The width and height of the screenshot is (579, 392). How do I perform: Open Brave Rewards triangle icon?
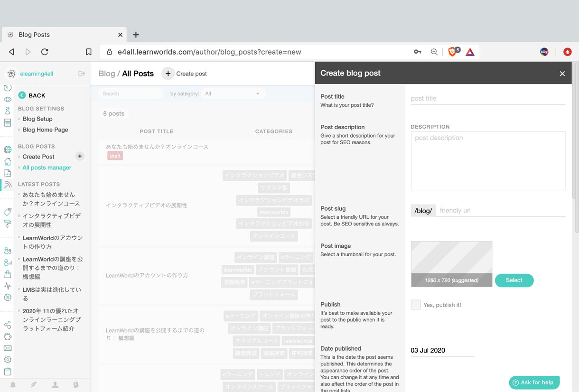(470, 52)
